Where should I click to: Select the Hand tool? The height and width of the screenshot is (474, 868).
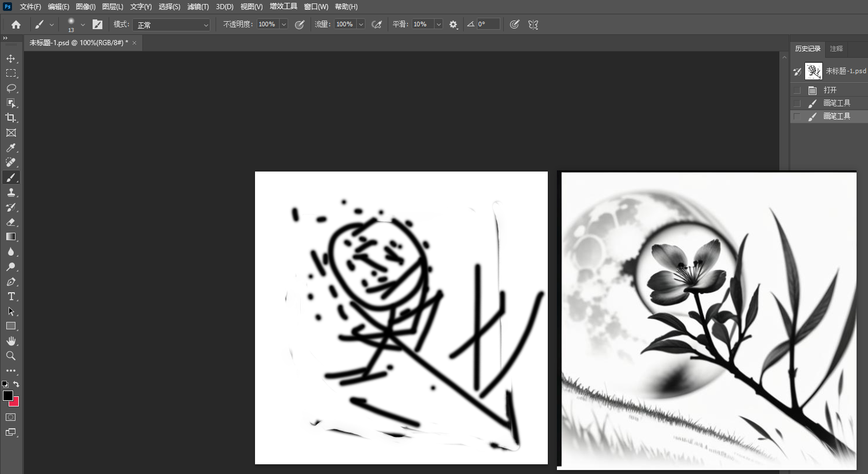pos(11,341)
